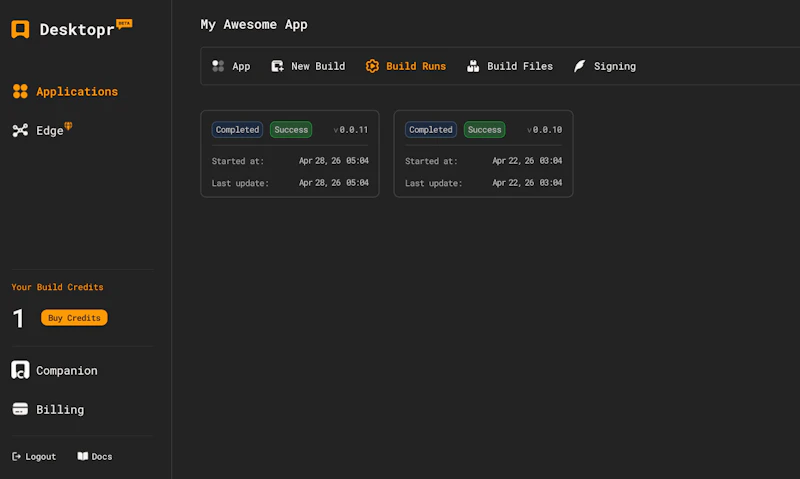Open the App tab
Screen dimensions: 800x479
[231, 66]
